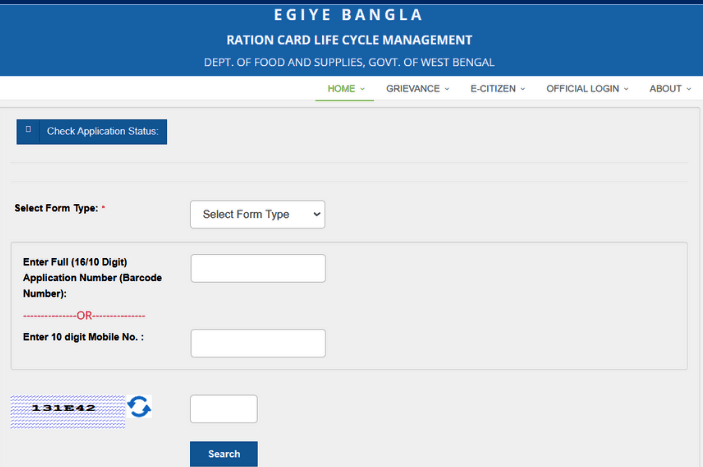Screen dimensions: 703x467
Task: Click the small icon beside Check Application Status
Action: (28, 130)
